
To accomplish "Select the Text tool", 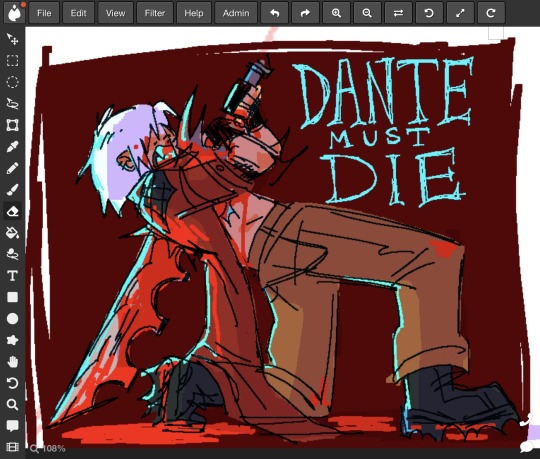I will [12, 275].
